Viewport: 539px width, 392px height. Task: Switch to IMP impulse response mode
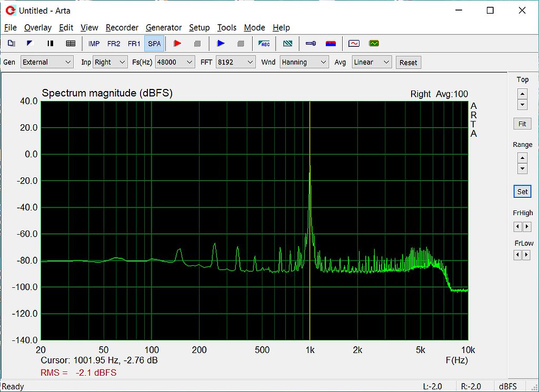pyautogui.click(x=94, y=44)
